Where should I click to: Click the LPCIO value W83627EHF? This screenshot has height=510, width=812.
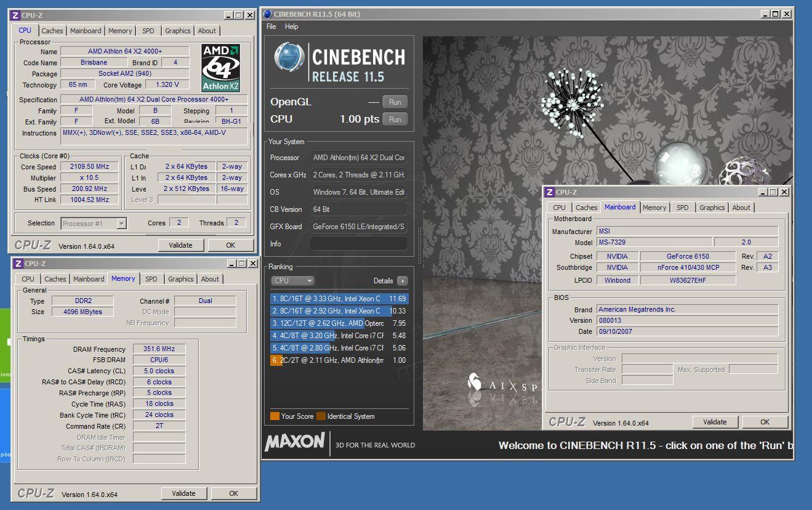[x=688, y=280]
